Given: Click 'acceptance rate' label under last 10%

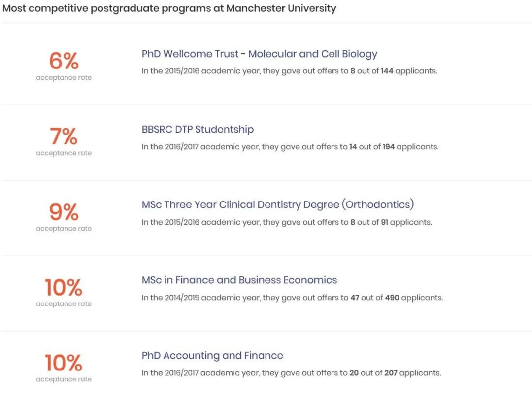Looking at the screenshot, I should pyautogui.click(x=64, y=379).
